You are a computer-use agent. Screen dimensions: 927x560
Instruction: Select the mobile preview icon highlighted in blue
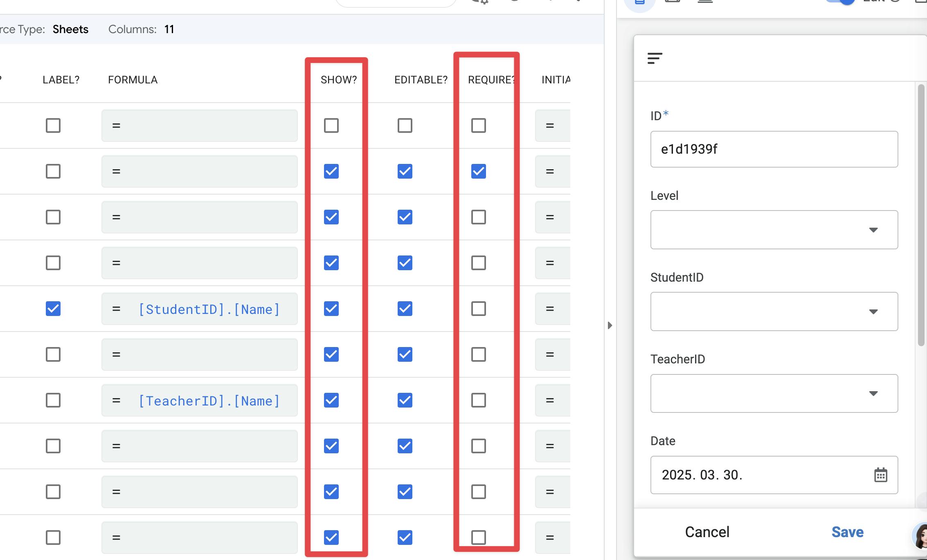(x=640, y=2)
